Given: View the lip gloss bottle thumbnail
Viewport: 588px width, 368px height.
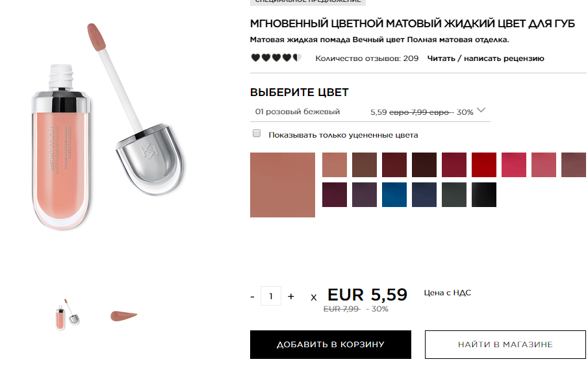Looking at the screenshot, I should pyautogui.click(x=68, y=315).
